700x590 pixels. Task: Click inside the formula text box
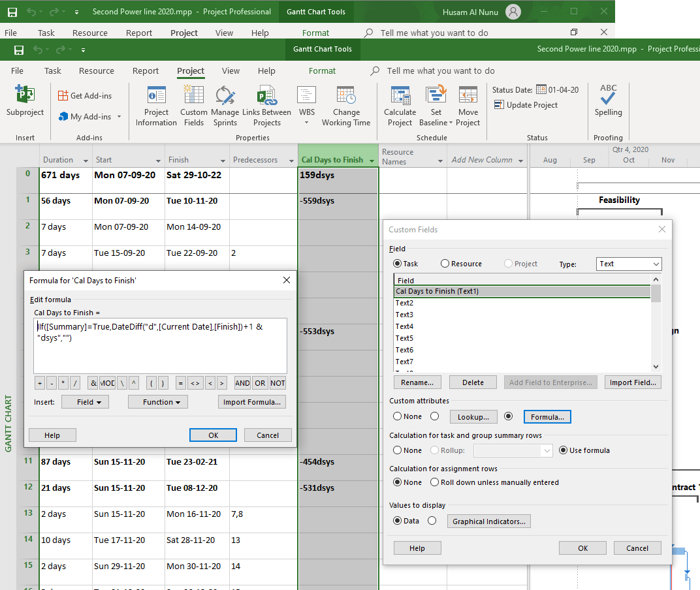(x=160, y=346)
